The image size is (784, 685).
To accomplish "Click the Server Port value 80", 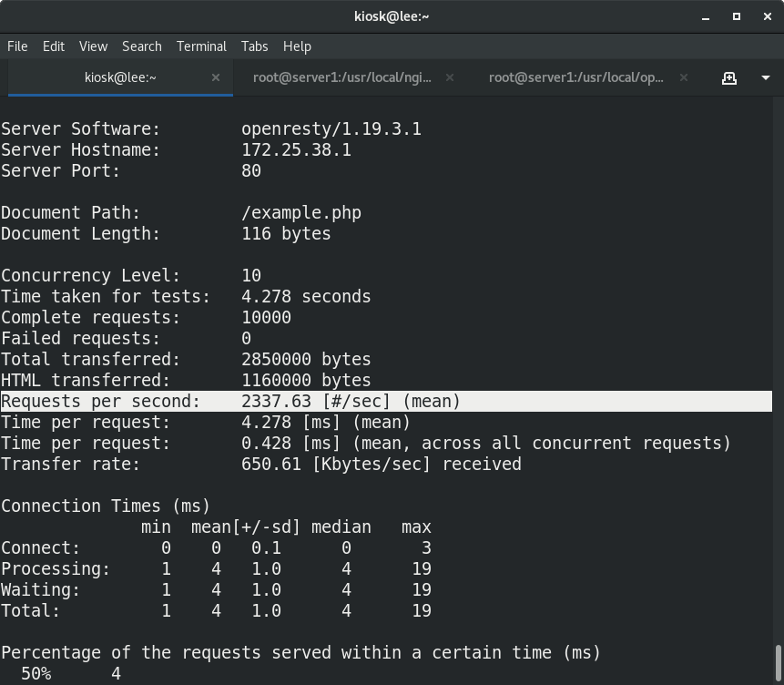I will pos(251,171).
